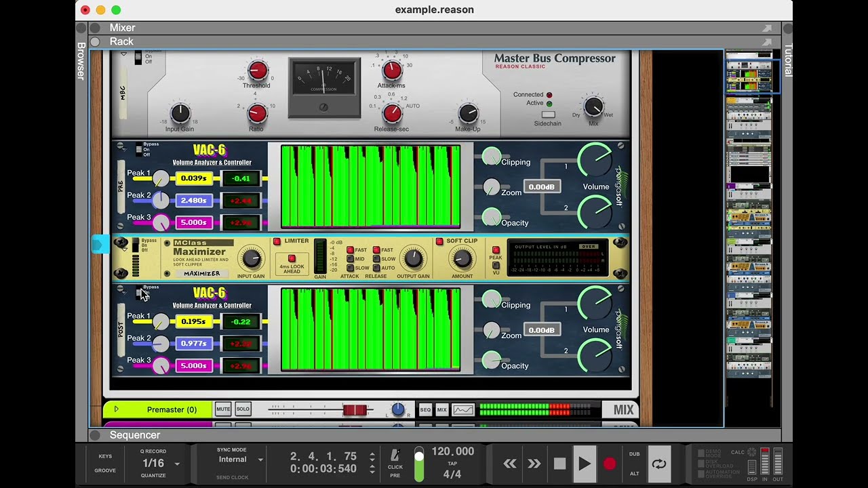Viewport: 868px width, 488px height.
Task: Collapse the Sequencer panel
Action: pyautogui.click(x=96, y=435)
